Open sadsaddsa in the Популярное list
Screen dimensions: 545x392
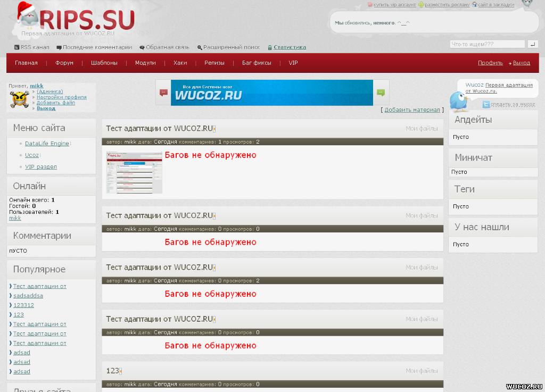point(28,296)
